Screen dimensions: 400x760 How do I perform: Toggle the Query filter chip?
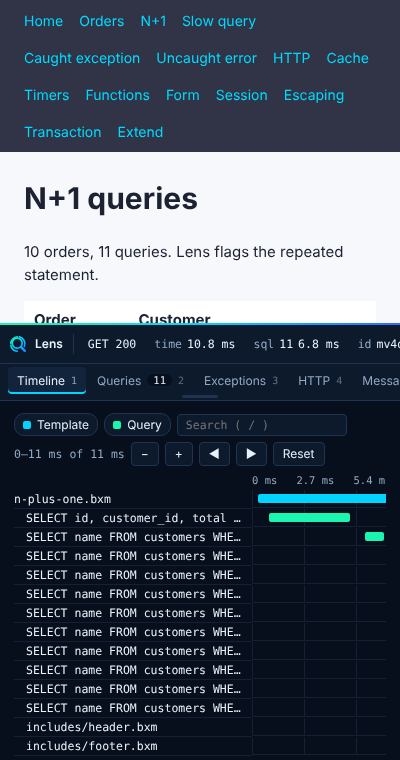pyautogui.click(x=137, y=425)
